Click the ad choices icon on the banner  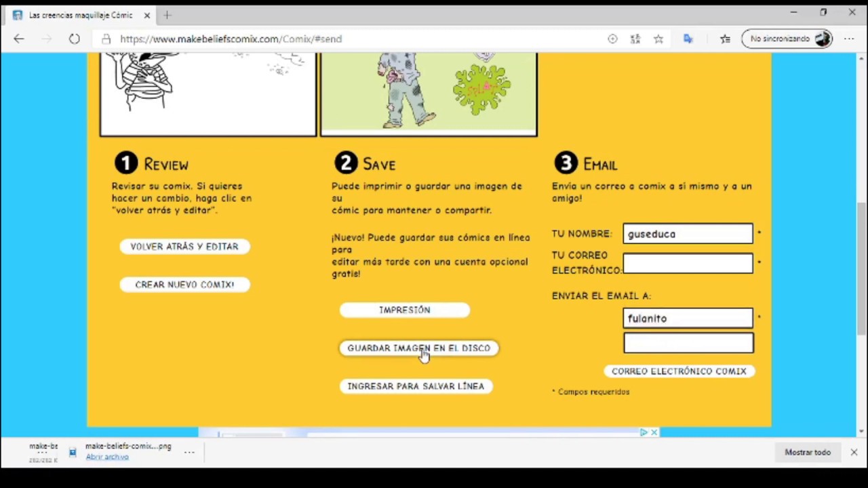(x=644, y=432)
